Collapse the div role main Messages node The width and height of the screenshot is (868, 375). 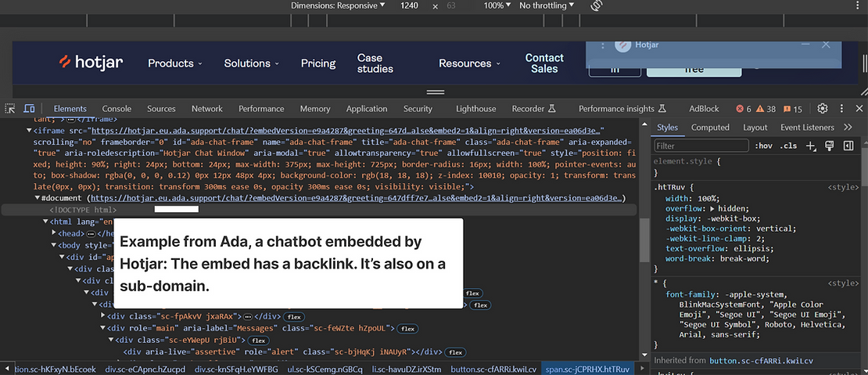pos(103,328)
